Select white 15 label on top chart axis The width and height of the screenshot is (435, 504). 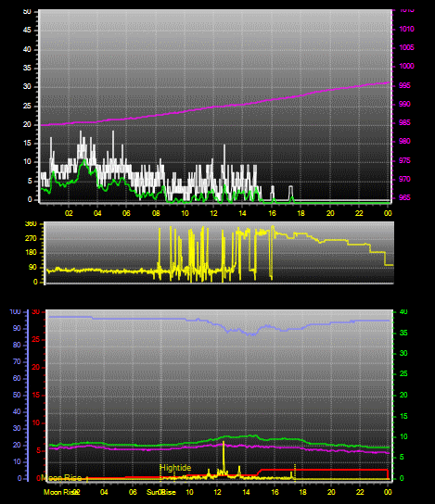point(27,143)
